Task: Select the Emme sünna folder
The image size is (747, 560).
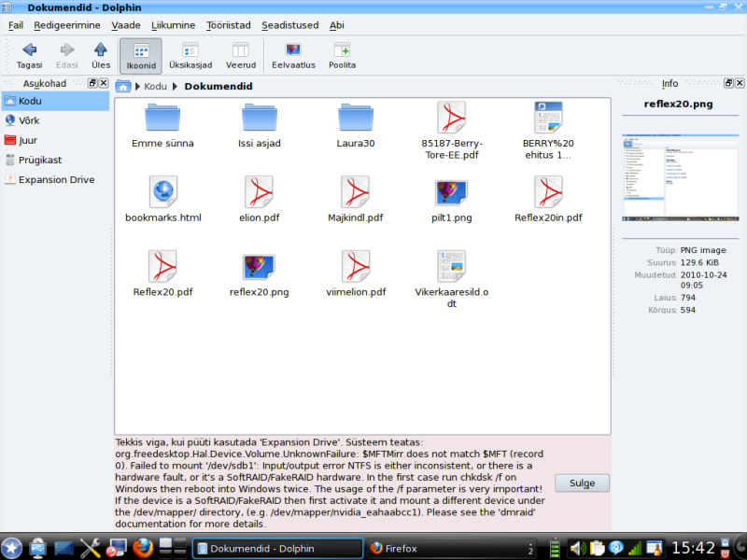Action: pos(163,125)
